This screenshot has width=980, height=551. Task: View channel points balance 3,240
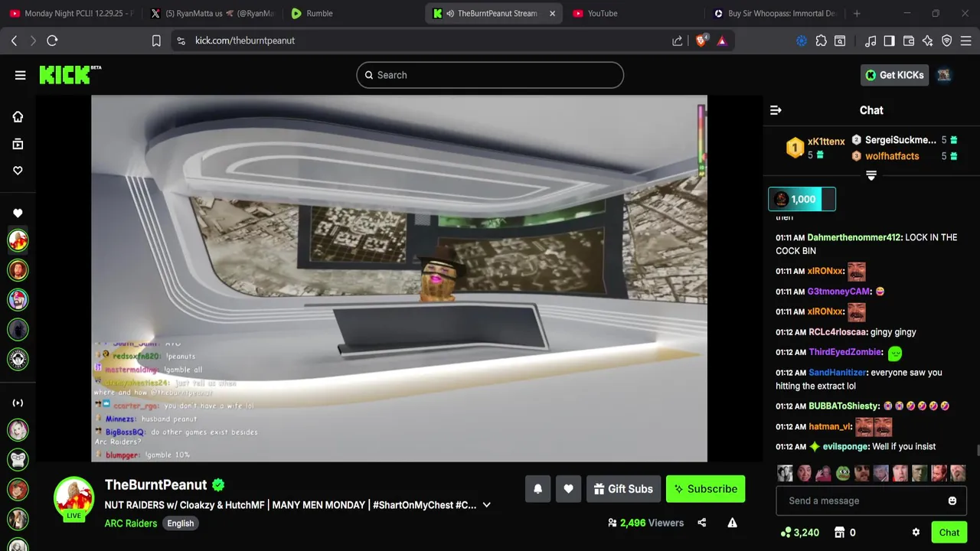(x=799, y=533)
